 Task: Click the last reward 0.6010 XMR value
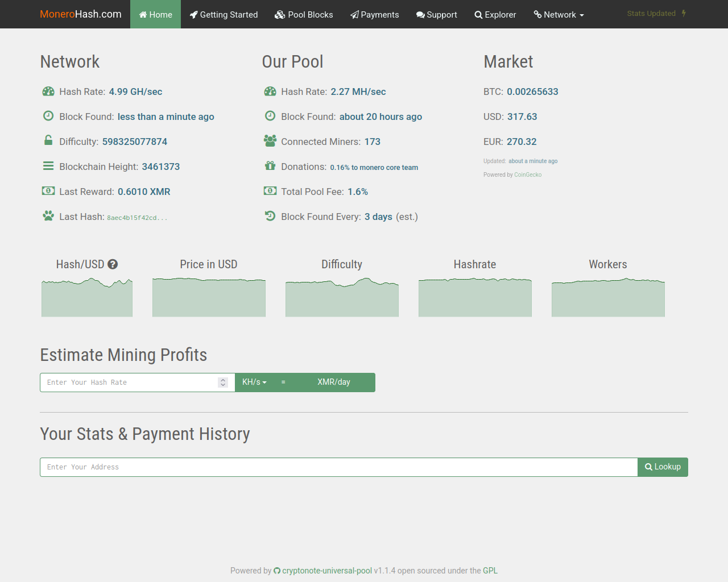[x=144, y=192]
